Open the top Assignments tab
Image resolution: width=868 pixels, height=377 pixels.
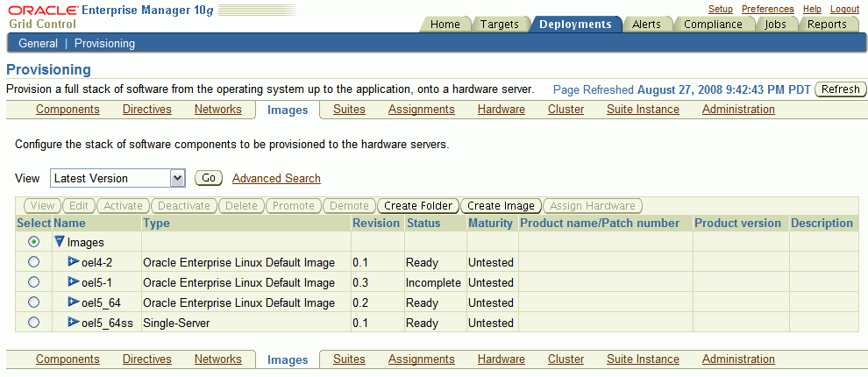coord(421,109)
